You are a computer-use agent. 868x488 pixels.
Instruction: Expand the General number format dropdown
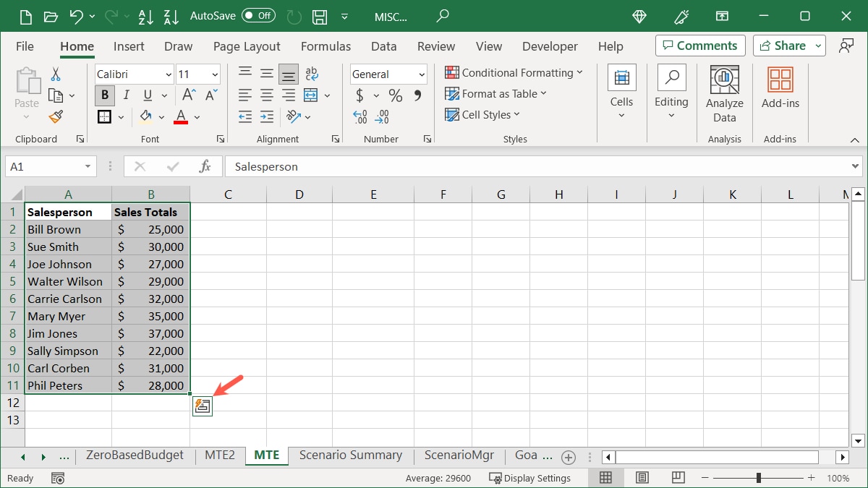tap(422, 74)
